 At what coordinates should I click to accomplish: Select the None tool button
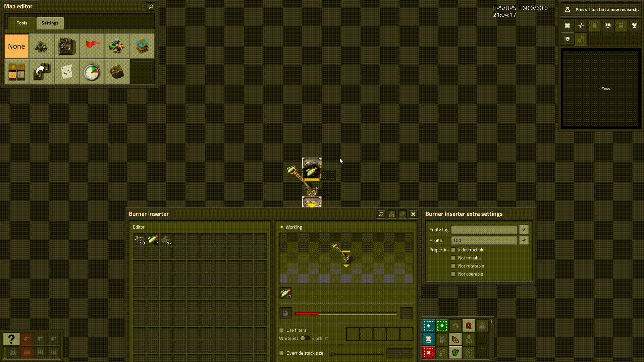coord(16,46)
